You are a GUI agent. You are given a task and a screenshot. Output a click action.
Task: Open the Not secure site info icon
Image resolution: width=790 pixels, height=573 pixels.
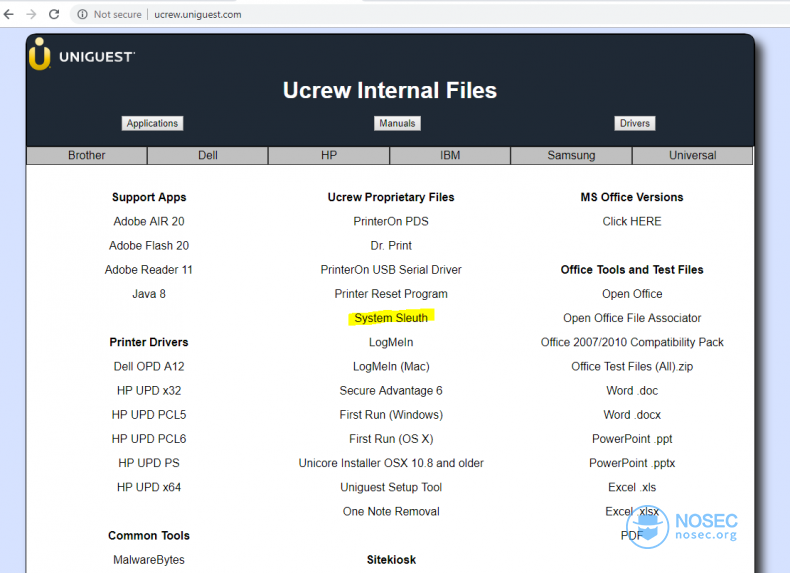coord(82,15)
